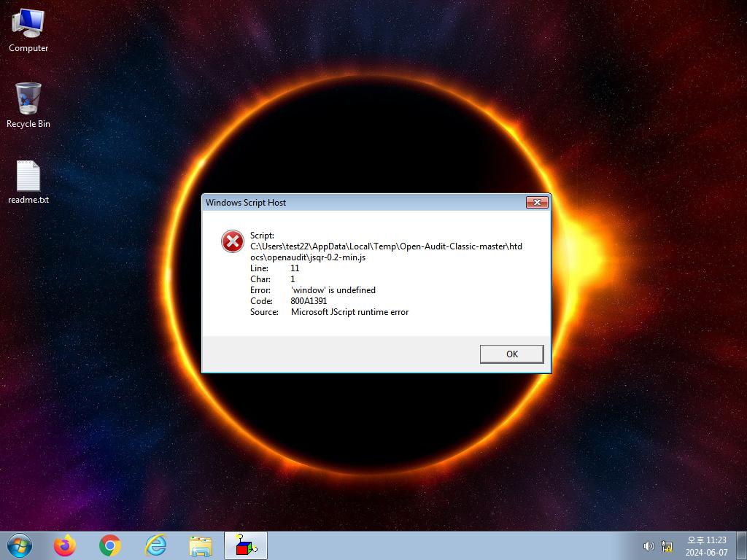The height and width of the screenshot is (560, 747).
Task: Launch Firefox from the taskbar
Action: tap(65, 545)
